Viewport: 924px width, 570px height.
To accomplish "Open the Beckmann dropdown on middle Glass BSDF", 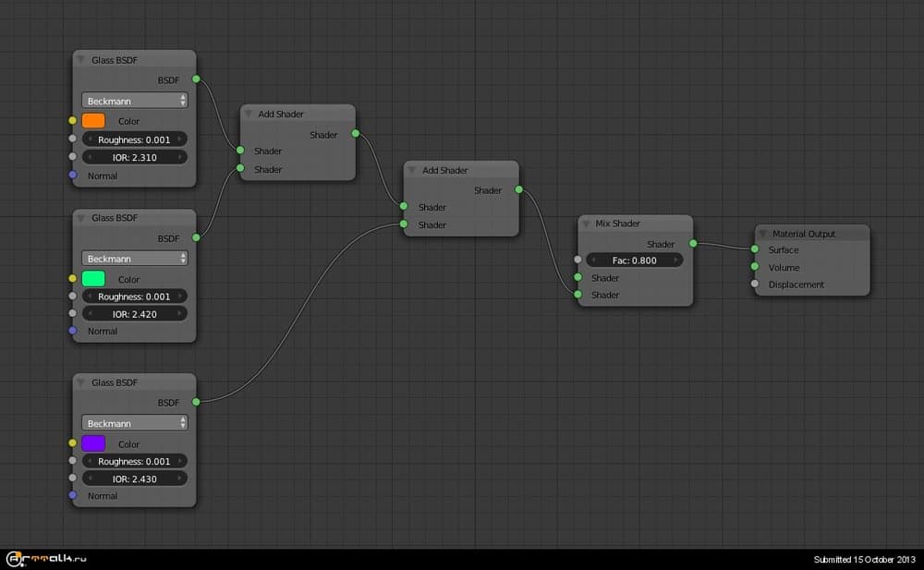I will pos(134,257).
